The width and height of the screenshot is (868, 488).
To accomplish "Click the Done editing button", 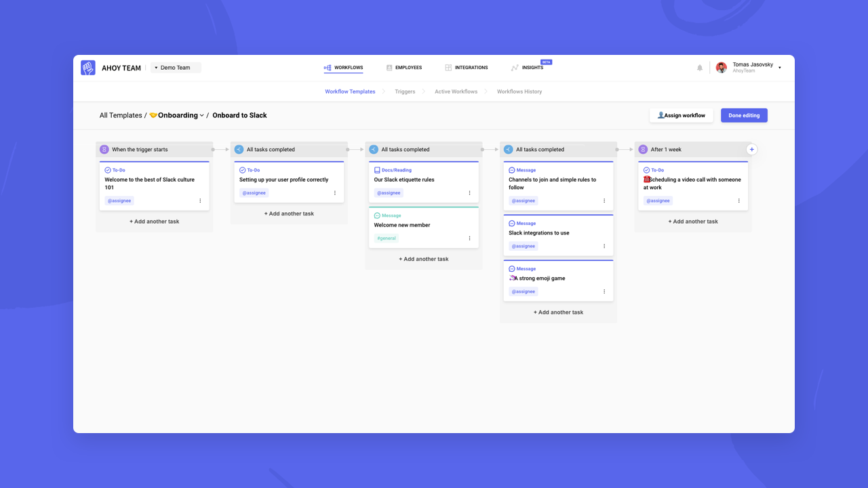I will coord(744,115).
